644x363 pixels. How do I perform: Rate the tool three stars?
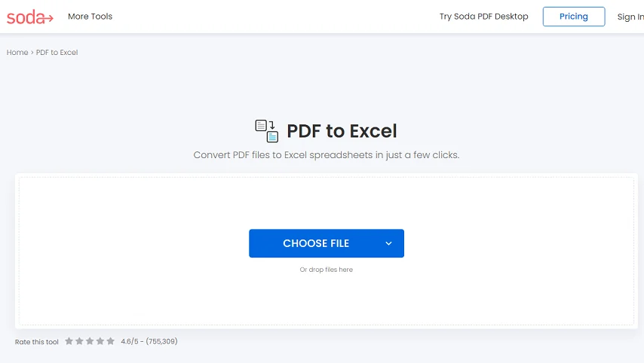(x=90, y=341)
